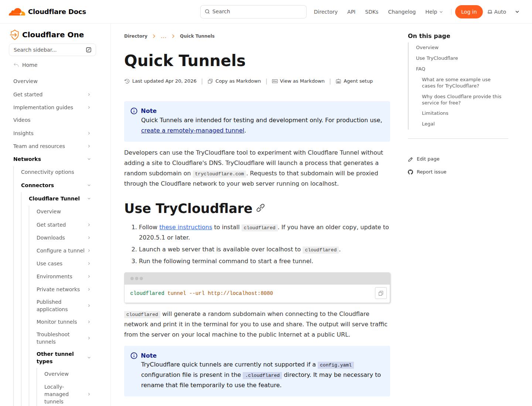Open Directory in the top navigation
The image size is (532, 406).
coord(325,12)
